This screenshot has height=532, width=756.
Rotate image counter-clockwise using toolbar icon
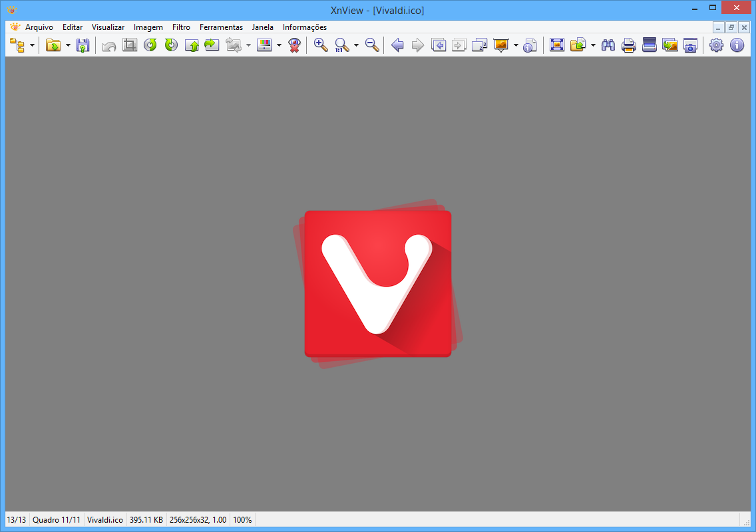[x=150, y=45]
